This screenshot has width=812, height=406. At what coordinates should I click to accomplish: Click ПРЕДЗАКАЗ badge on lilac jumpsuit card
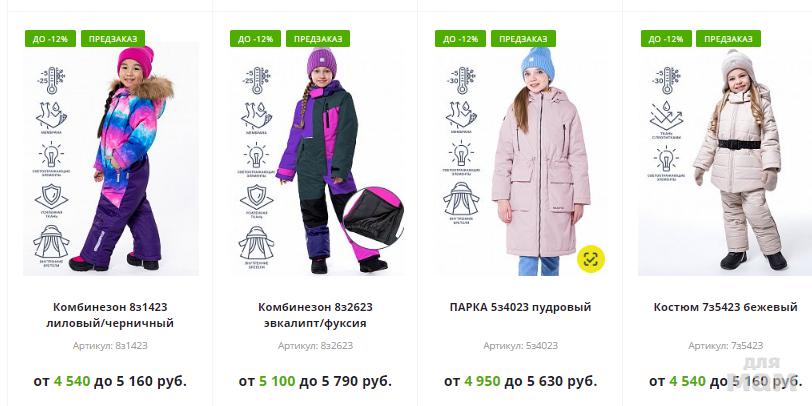[x=113, y=38]
